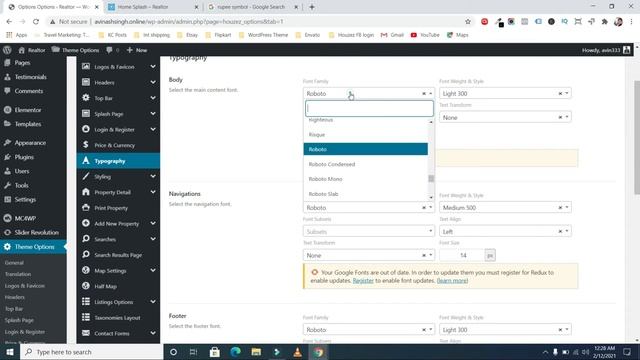Image resolution: width=640 pixels, height=360 pixels.
Task: Open Searches options section
Action: coord(118,239)
